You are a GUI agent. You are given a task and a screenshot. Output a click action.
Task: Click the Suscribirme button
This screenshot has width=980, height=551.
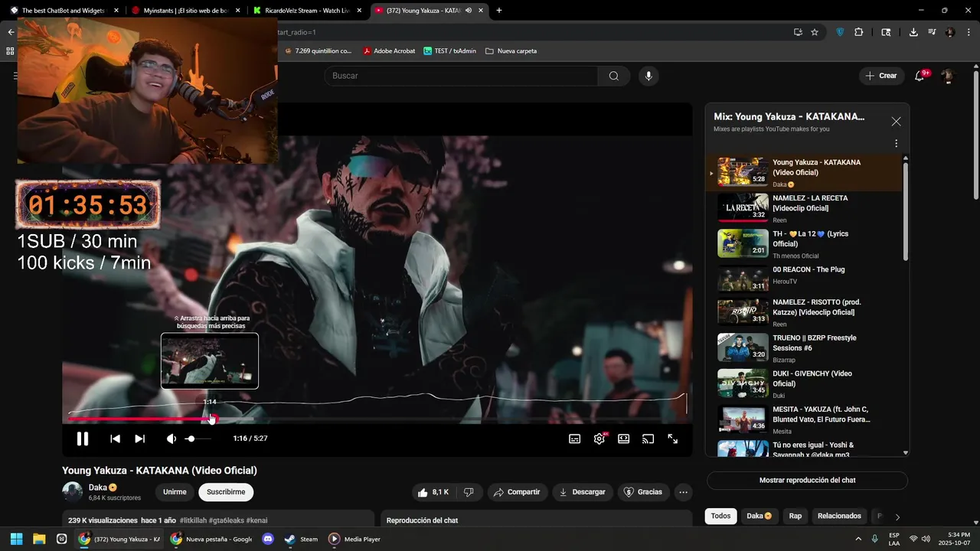pos(226,492)
